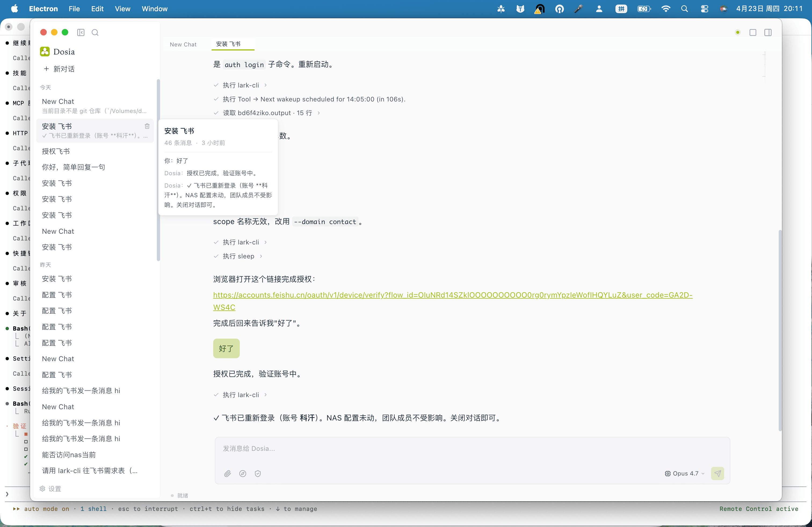Open the View menu
Screen dimensions: 812x527
coord(122,9)
